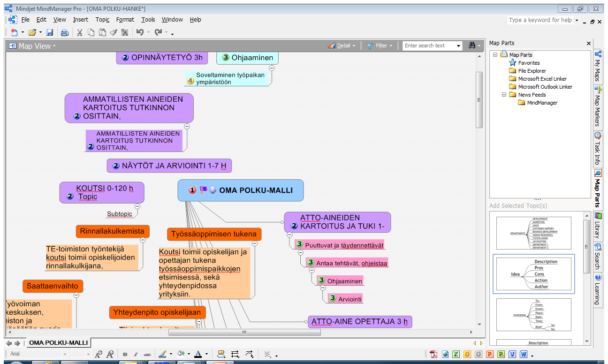The height and width of the screenshot is (364, 608).
Task: Toggle strikethrough text formatting
Action: pyautogui.click(x=147, y=354)
